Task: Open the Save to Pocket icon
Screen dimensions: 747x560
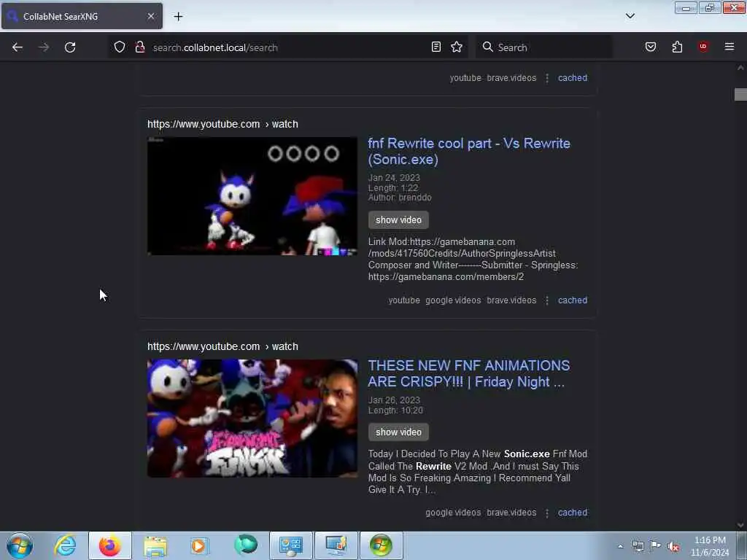Action: point(651,47)
